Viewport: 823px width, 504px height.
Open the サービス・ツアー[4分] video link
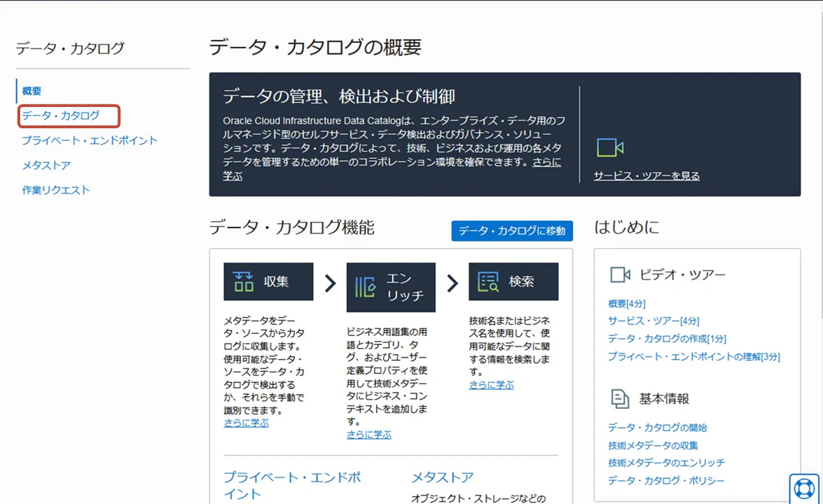653,321
